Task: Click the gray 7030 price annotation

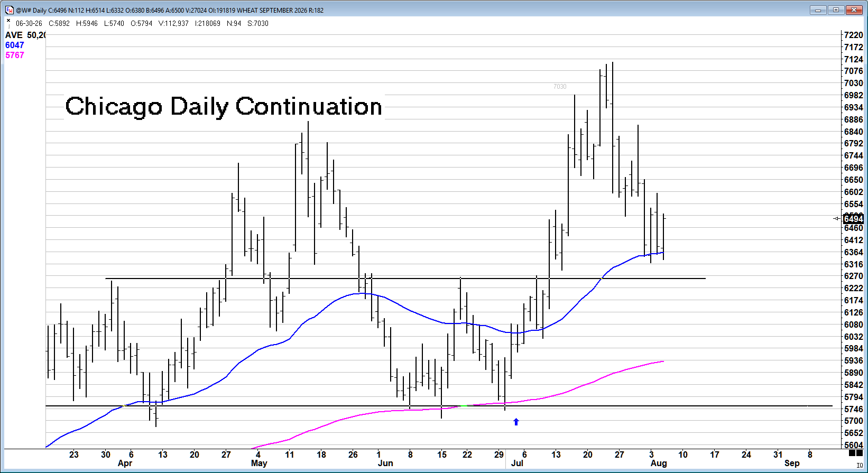Action: [560, 87]
